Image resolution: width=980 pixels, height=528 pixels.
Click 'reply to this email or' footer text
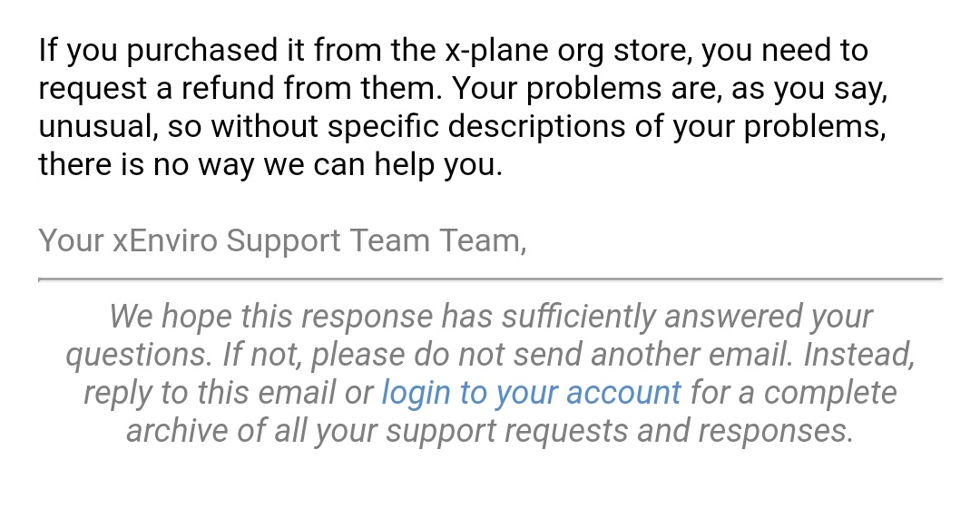click(x=228, y=393)
